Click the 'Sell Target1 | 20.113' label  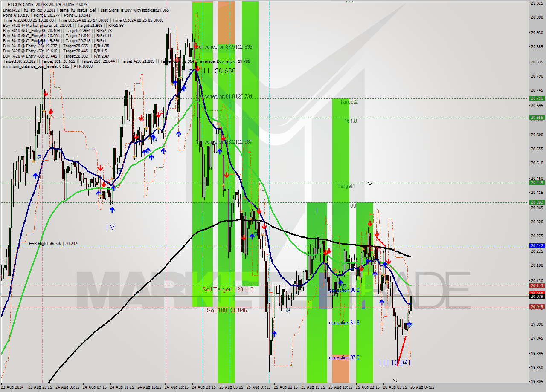coord(227,289)
